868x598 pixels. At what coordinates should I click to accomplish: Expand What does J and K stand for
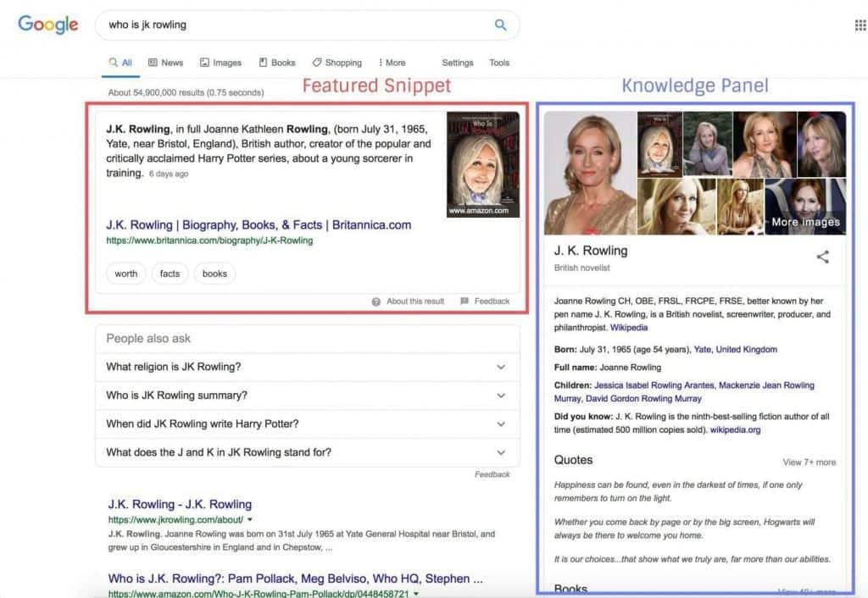coord(307,452)
